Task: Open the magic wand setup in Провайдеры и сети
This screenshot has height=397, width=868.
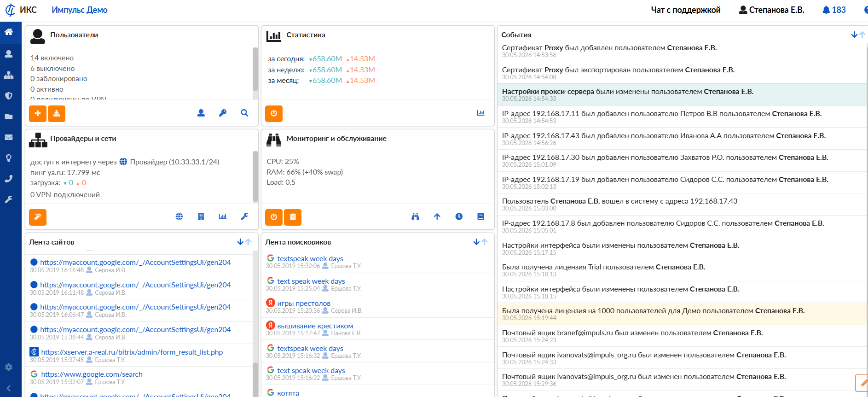Action: point(38,217)
